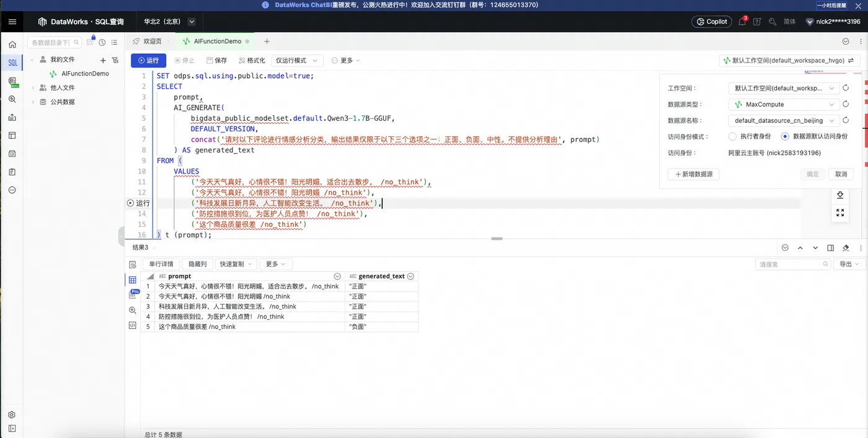Open the wrench tools icon in header
The height and width of the screenshot is (438, 868).
coord(773,22)
